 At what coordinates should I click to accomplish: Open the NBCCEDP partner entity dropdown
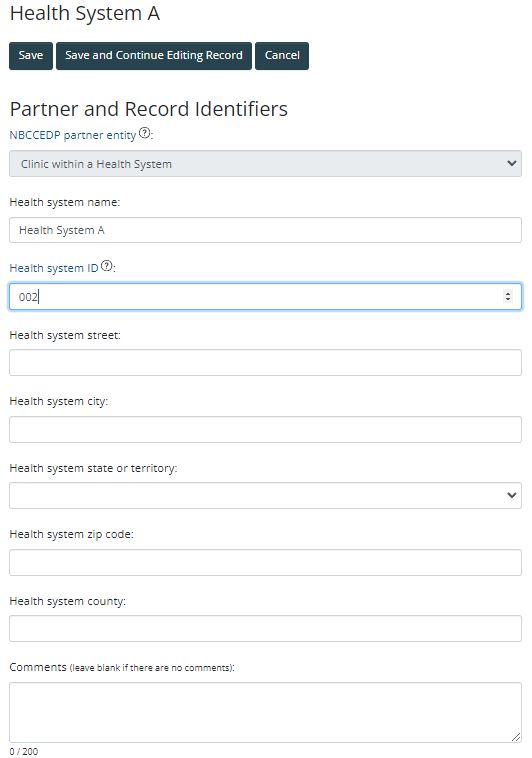coord(265,163)
